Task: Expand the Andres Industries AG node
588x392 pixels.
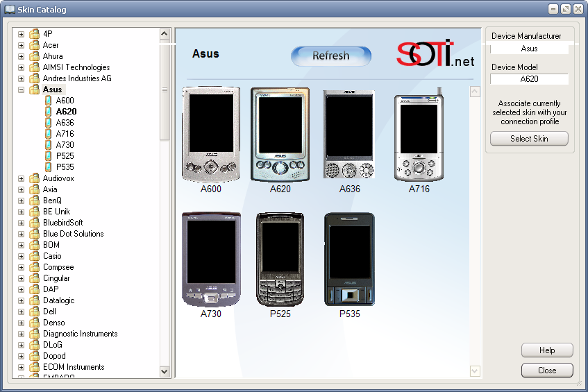Action: [x=21, y=78]
